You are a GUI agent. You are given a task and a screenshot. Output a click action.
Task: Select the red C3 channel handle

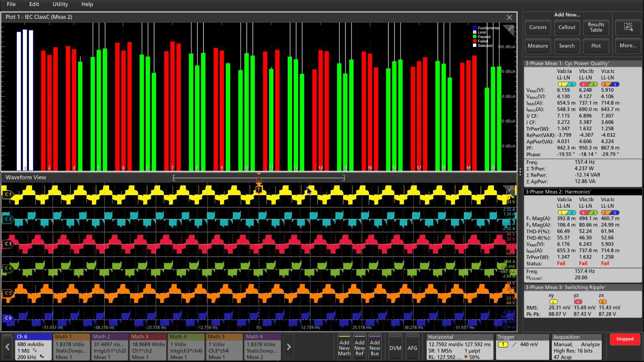tap(8, 244)
